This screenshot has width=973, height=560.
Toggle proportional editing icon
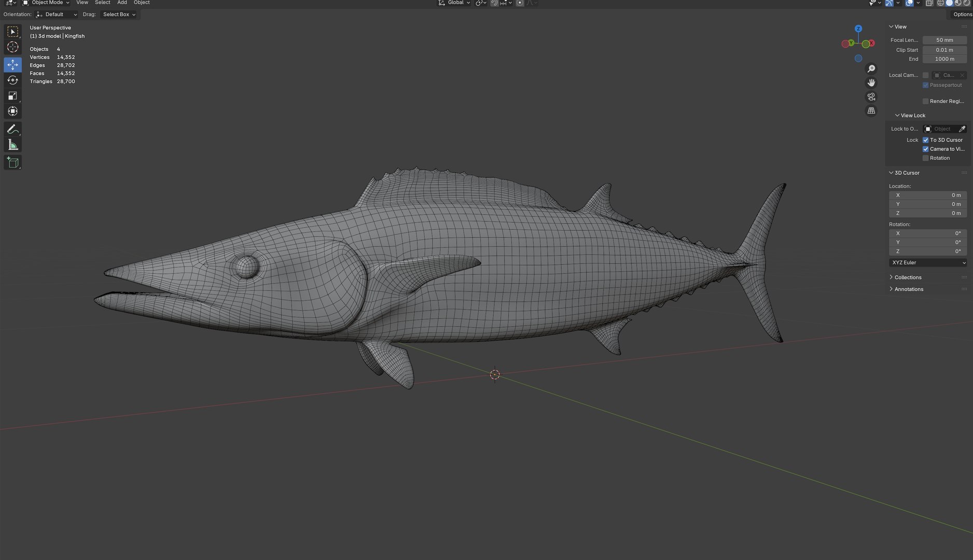coord(520,3)
